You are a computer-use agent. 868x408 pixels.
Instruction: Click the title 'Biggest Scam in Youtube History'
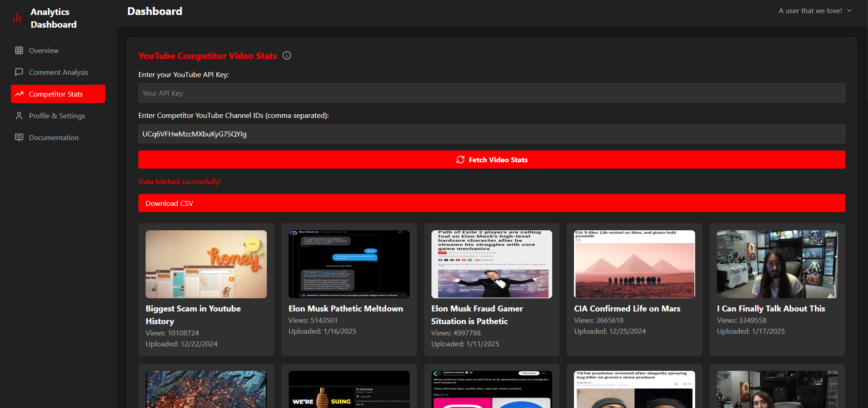(x=193, y=315)
